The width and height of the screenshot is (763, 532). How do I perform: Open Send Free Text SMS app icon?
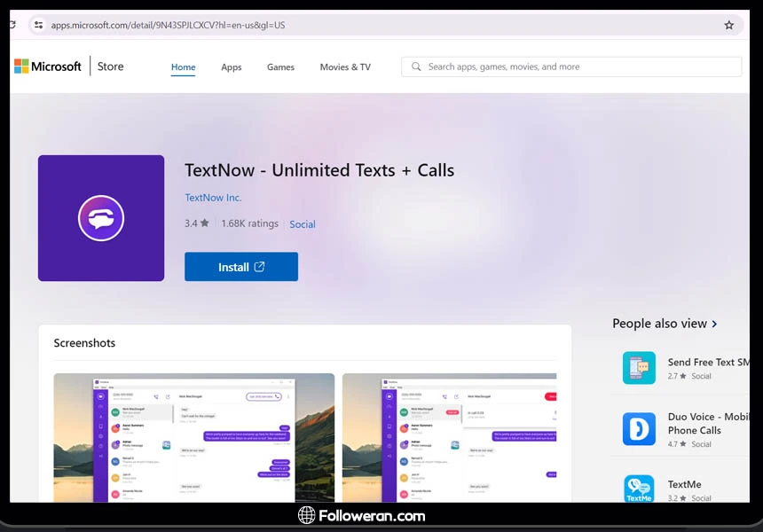(x=639, y=368)
